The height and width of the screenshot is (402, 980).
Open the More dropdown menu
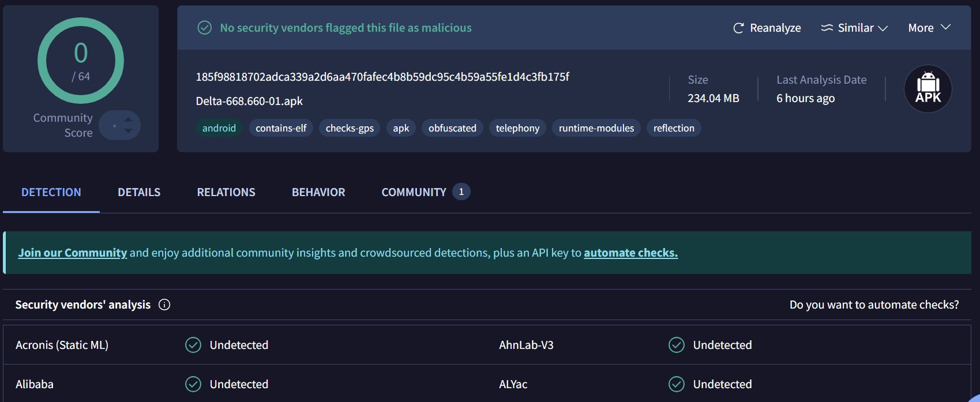point(929,28)
